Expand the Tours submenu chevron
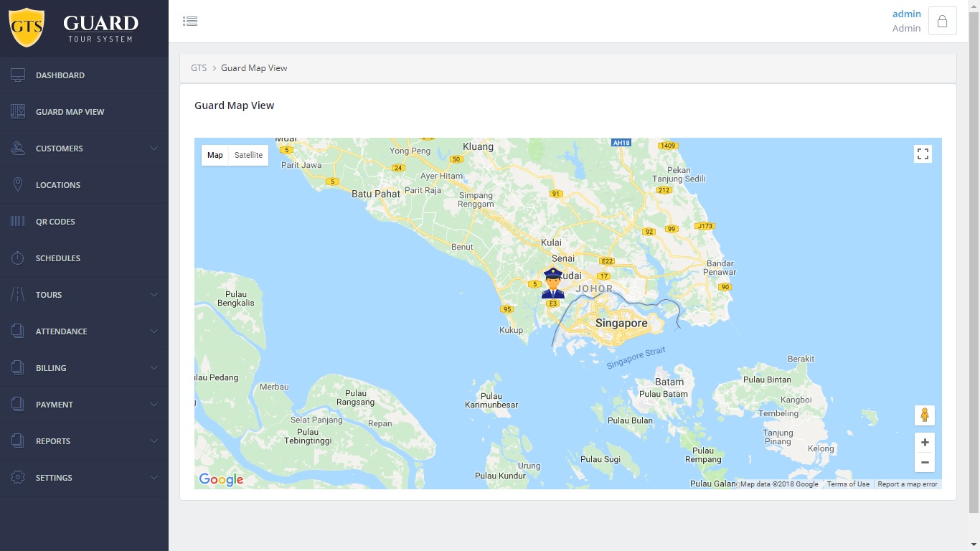980x551 pixels. click(x=154, y=295)
